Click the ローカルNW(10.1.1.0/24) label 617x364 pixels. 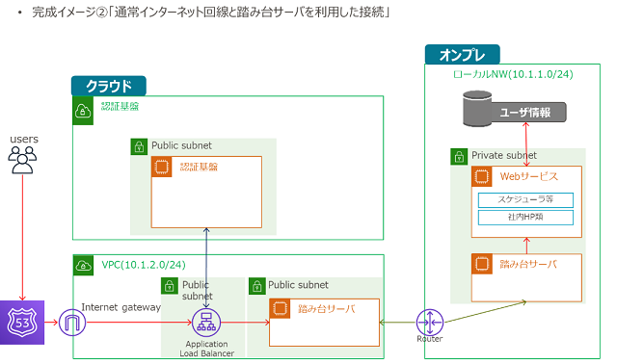[513, 74]
